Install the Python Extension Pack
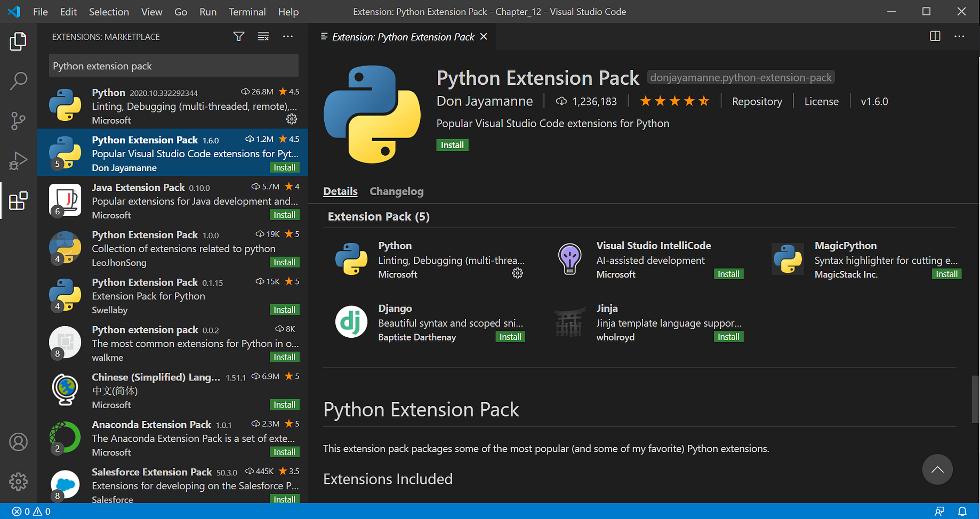Screen dimensions: 980x519 coord(452,144)
